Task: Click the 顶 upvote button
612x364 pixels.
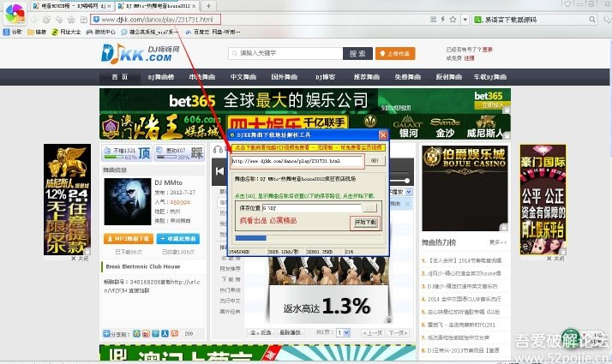Action: coord(127,153)
